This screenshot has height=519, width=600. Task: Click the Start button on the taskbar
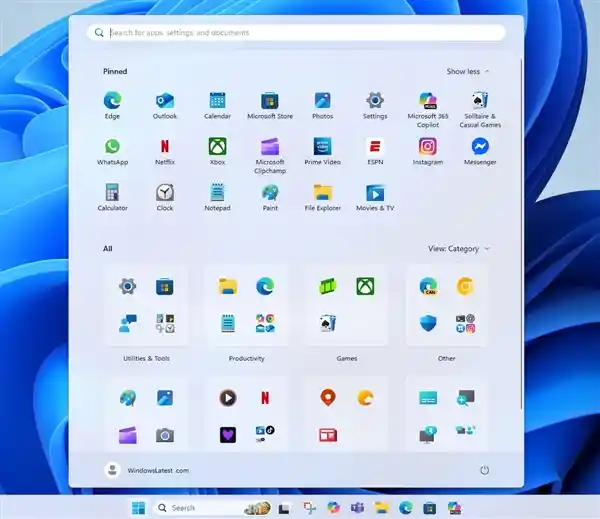pyautogui.click(x=139, y=508)
